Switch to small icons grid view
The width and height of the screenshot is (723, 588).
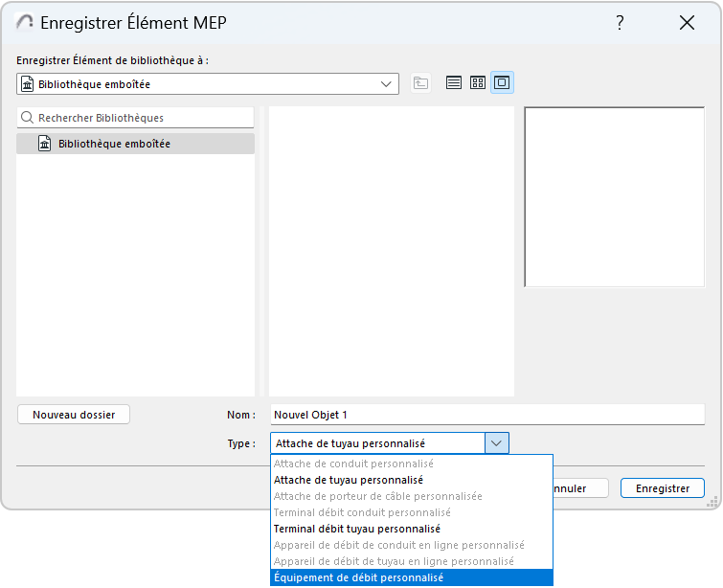(478, 82)
